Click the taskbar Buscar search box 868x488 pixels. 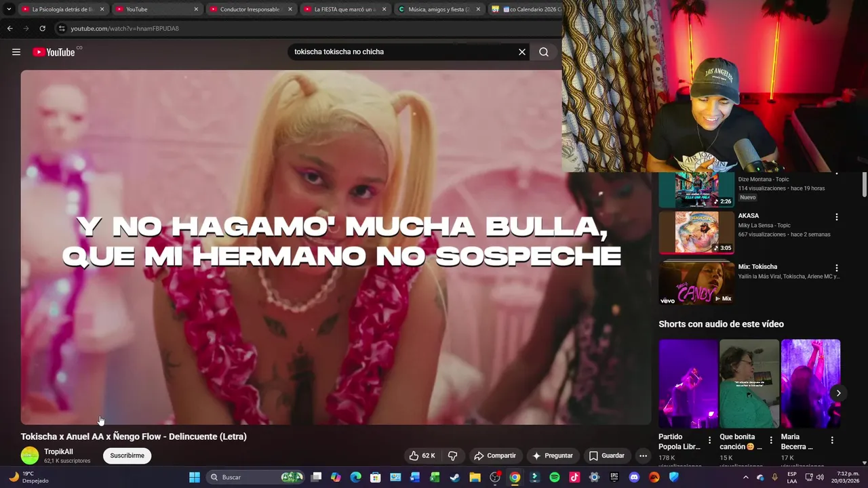coord(256,477)
